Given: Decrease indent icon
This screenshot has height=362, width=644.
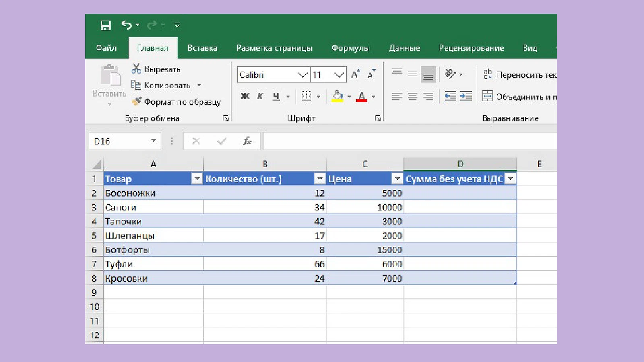Looking at the screenshot, I should pos(450,96).
